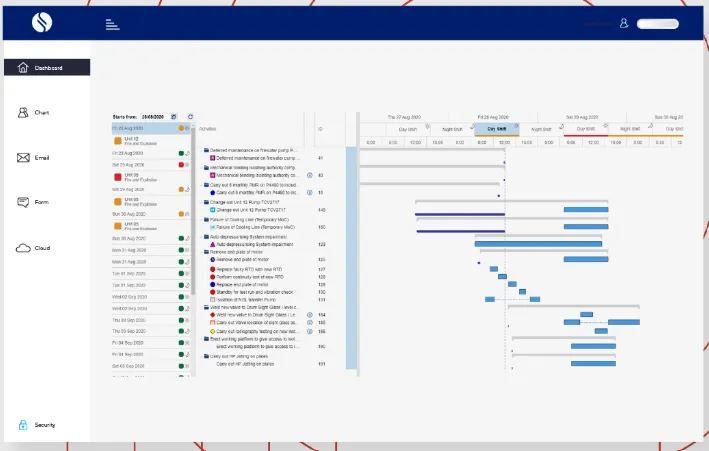Click red diamond icon of Weld new valve

click(x=213, y=315)
